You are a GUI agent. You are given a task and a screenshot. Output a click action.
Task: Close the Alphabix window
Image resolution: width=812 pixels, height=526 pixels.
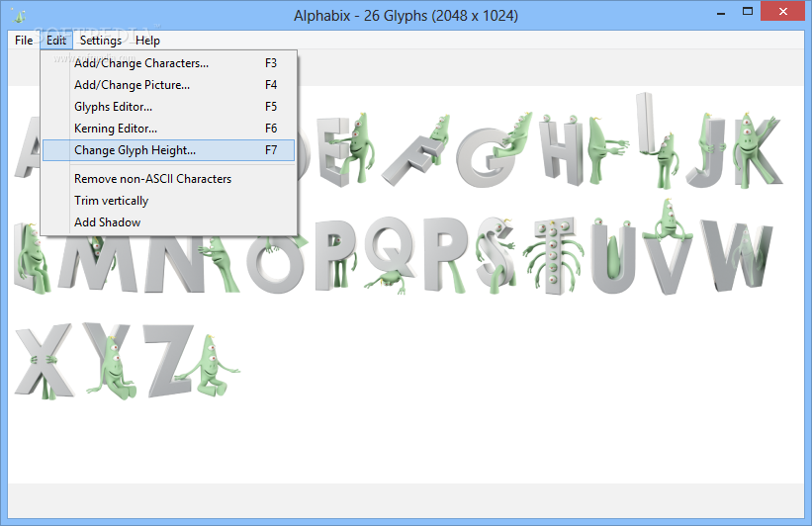click(783, 11)
